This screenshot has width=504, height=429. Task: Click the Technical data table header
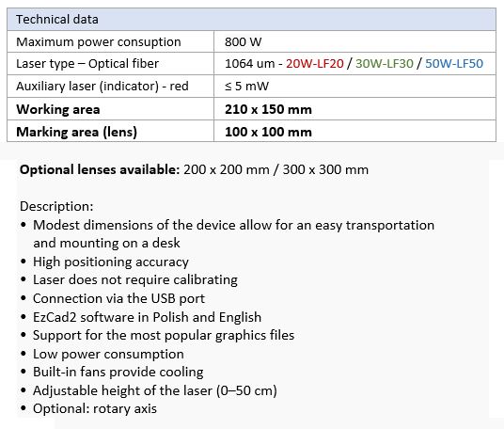tap(251, 20)
